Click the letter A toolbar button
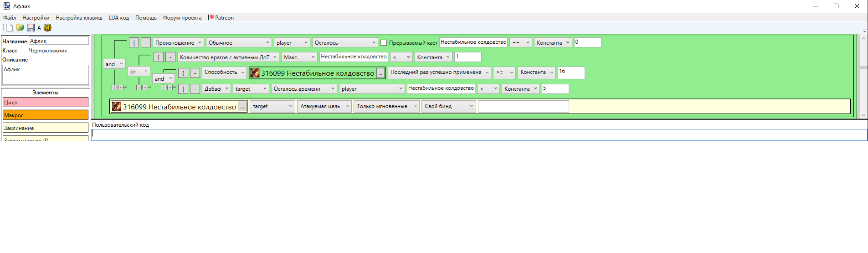The width and height of the screenshot is (868, 253). coord(39,28)
